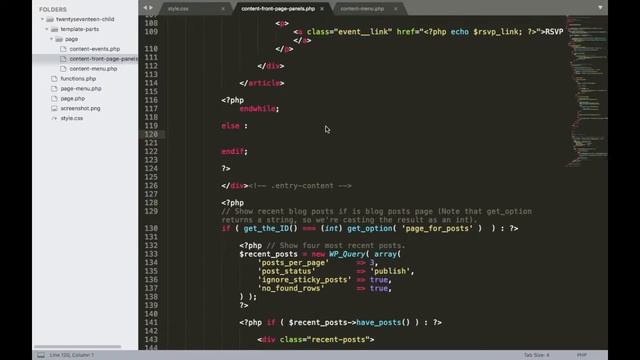Close the style.css tab

pyautogui.click(x=223, y=9)
